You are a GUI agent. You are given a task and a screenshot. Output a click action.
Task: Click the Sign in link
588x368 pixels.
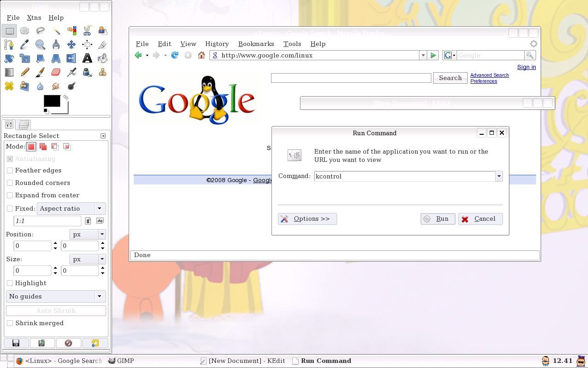coord(526,67)
